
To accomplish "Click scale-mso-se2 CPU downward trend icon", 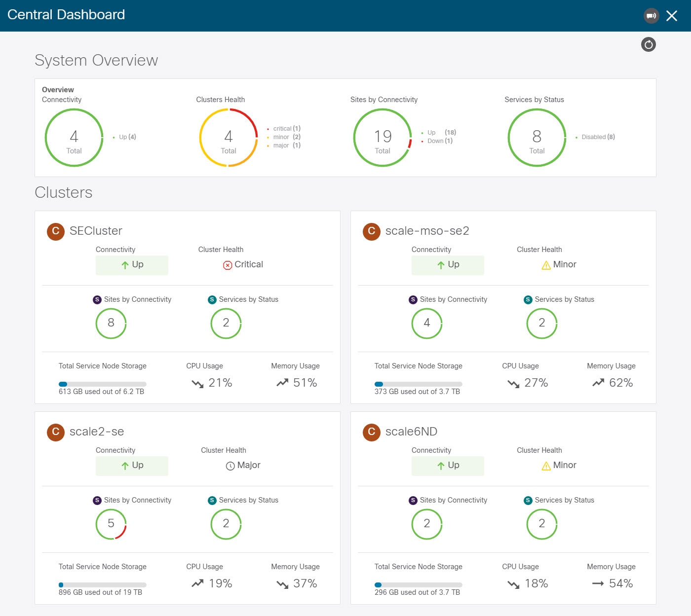I will [513, 383].
